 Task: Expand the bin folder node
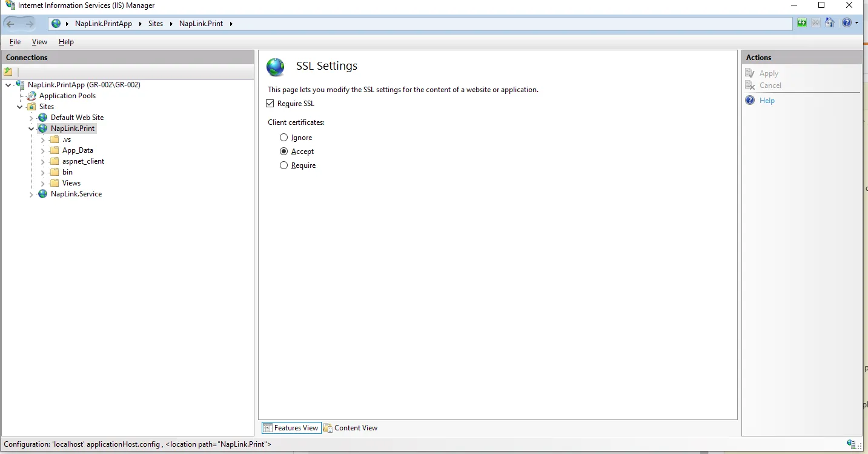42,172
